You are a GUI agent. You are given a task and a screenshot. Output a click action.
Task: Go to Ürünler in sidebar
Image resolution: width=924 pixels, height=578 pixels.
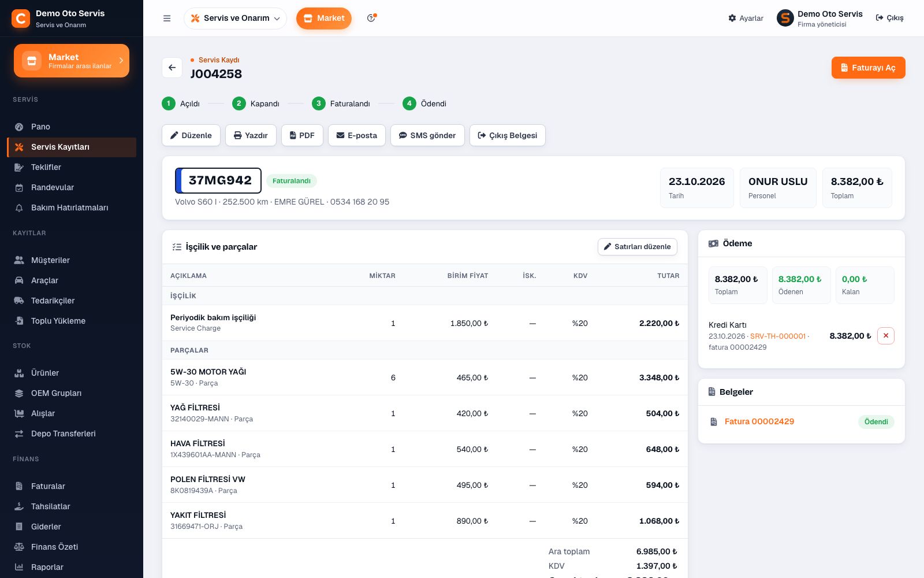click(x=72, y=373)
